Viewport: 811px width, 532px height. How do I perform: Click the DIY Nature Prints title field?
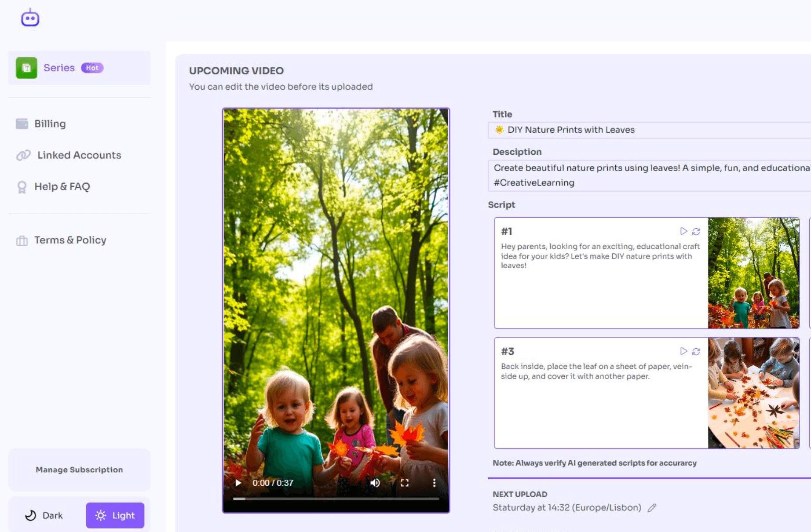click(x=616, y=130)
